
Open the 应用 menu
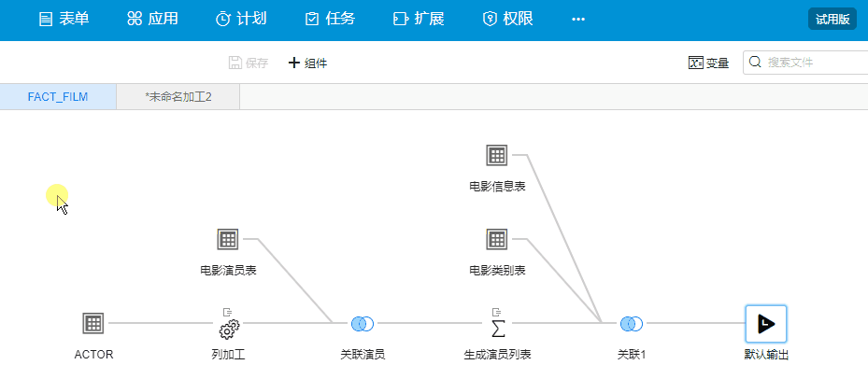[x=152, y=19]
